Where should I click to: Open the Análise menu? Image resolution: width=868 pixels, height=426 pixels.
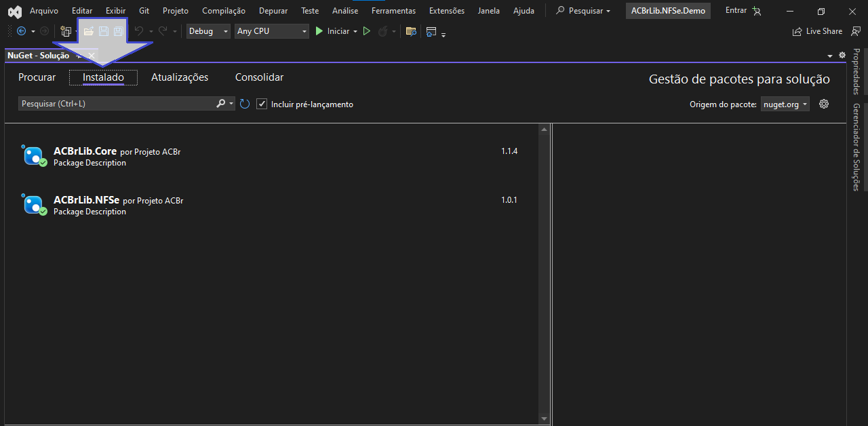(x=345, y=11)
